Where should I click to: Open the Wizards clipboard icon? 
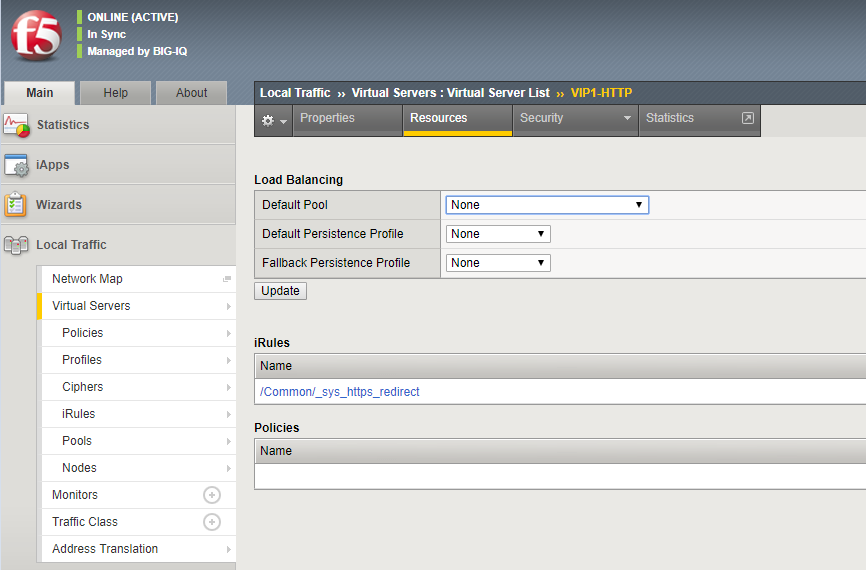coord(15,205)
